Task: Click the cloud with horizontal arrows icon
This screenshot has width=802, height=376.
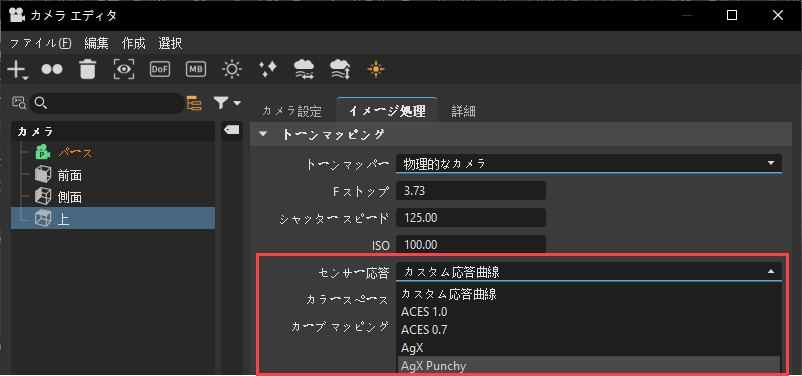Action: tap(304, 69)
